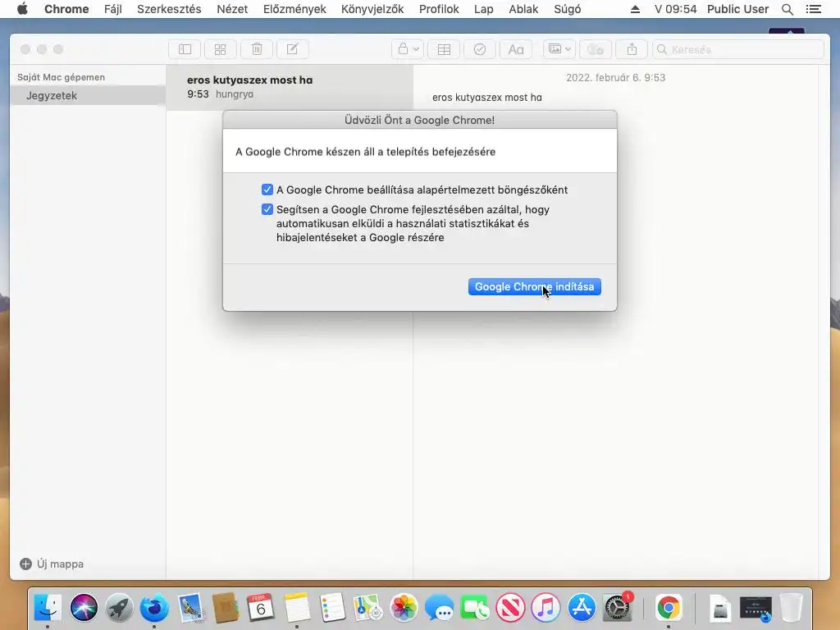Click the date '2022. február 6. 9:53'
This screenshot has width=840, height=630.
(x=615, y=78)
